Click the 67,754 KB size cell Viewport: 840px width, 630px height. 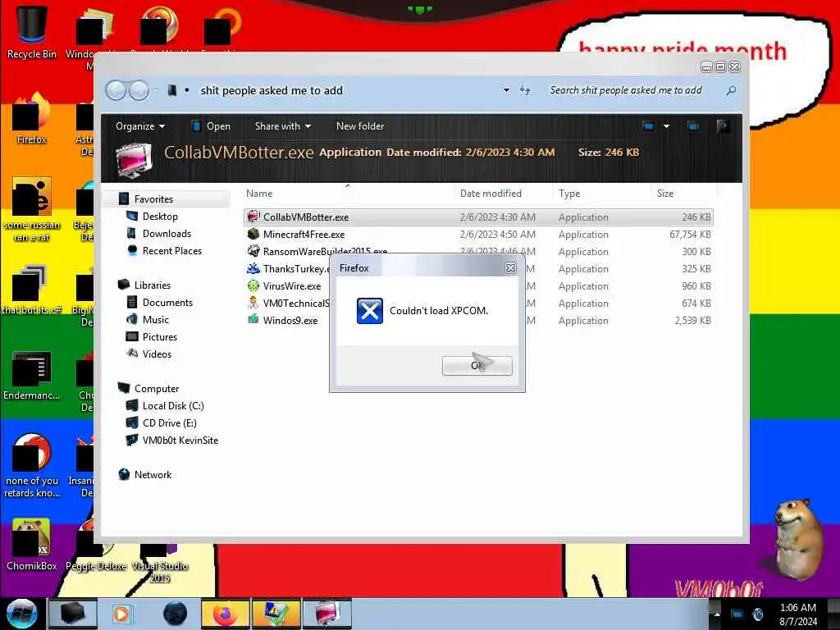690,234
